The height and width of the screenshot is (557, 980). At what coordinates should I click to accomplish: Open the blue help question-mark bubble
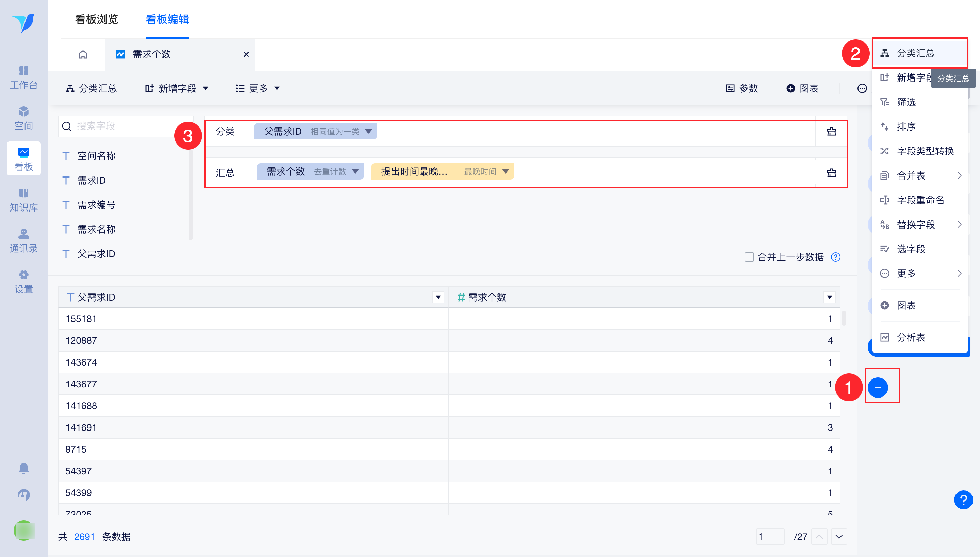(x=963, y=500)
